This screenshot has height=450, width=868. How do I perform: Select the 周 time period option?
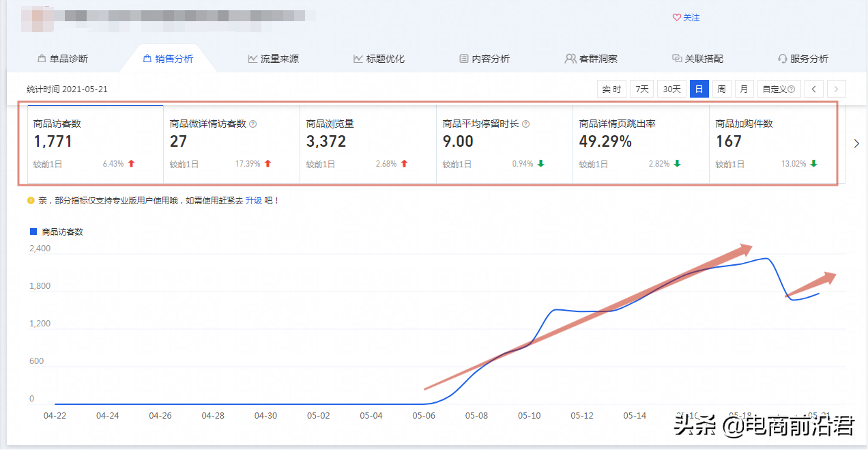tap(721, 89)
